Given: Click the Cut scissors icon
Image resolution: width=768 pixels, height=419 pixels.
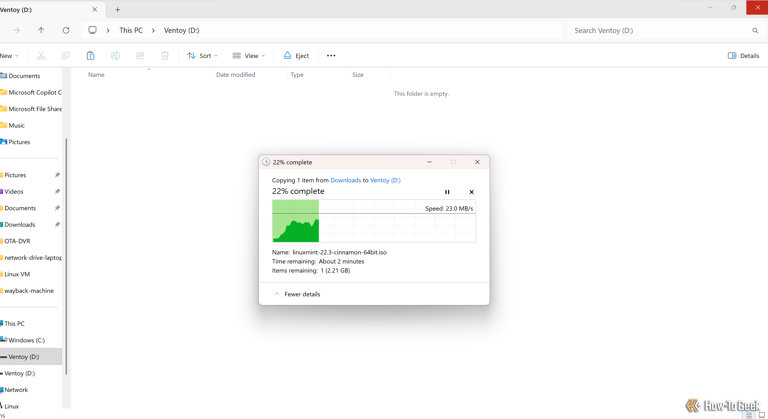Looking at the screenshot, I should (41, 56).
